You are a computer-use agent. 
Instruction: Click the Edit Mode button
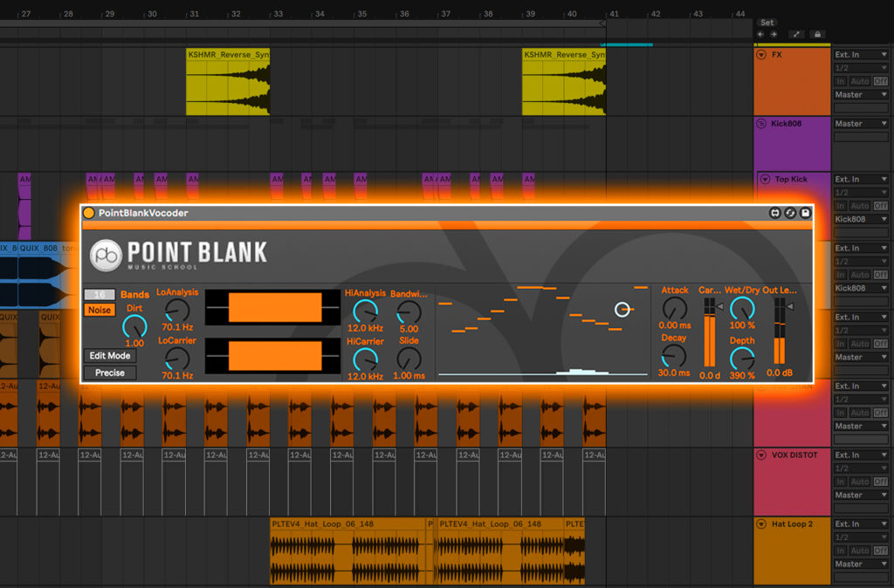point(109,356)
